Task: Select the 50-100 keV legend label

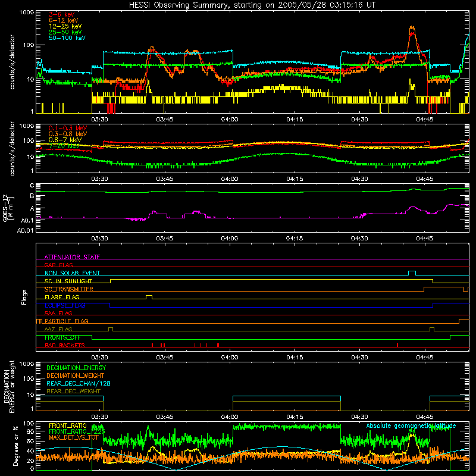Action: [67, 38]
